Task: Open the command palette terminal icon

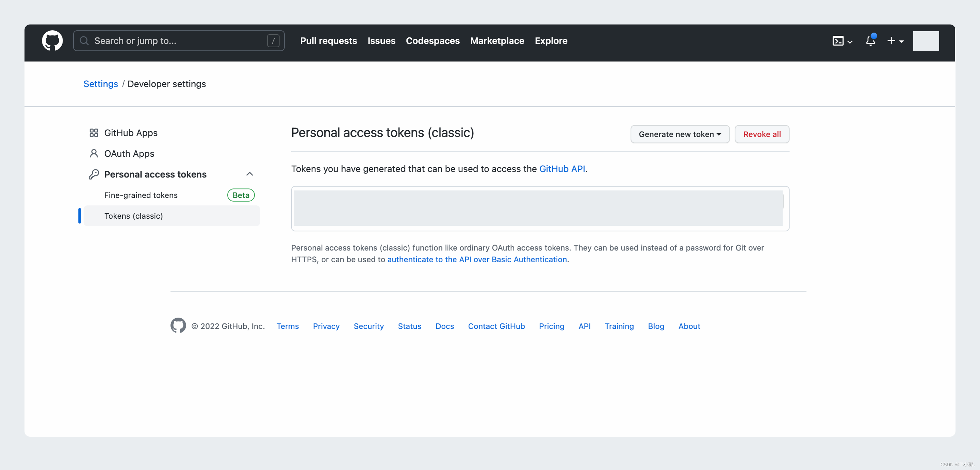Action: pyautogui.click(x=838, y=41)
